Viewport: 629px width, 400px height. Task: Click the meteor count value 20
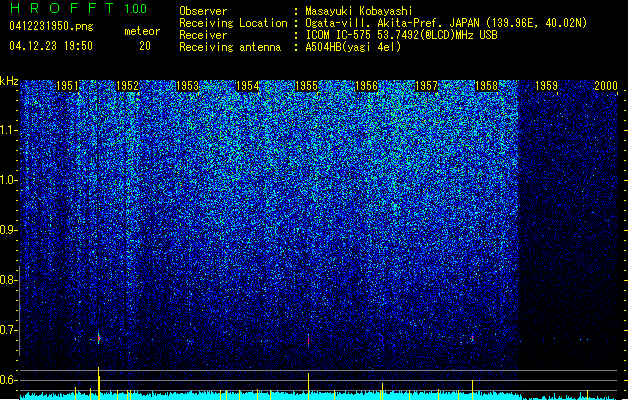[145, 46]
